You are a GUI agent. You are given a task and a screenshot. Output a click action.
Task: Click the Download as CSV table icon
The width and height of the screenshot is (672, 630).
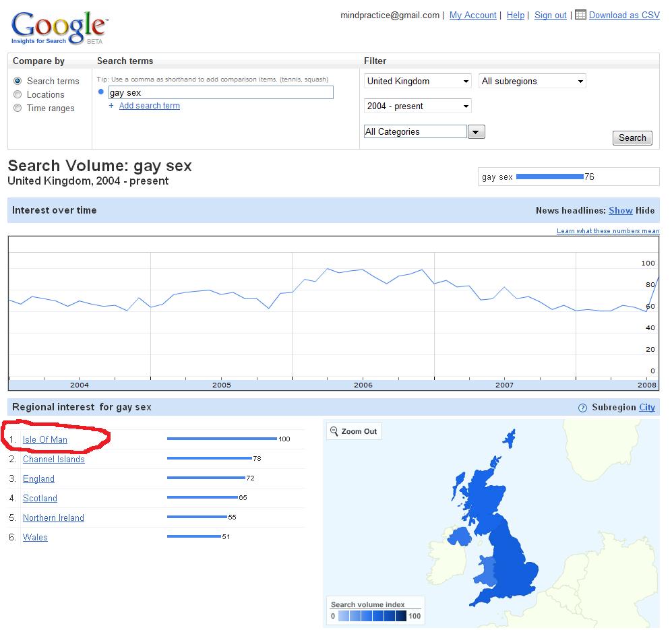pyautogui.click(x=580, y=15)
